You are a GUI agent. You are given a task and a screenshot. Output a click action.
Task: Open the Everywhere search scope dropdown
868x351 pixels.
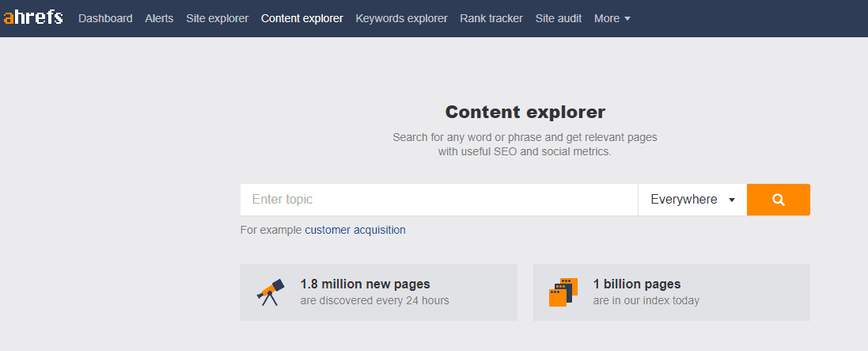[x=692, y=200]
